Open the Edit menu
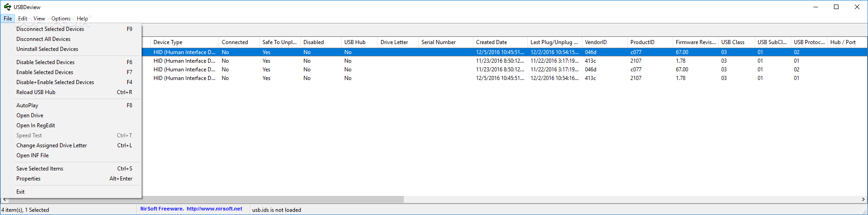Image resolution: width=868 pixels, height=215 pixels. [x=23, y=19]
